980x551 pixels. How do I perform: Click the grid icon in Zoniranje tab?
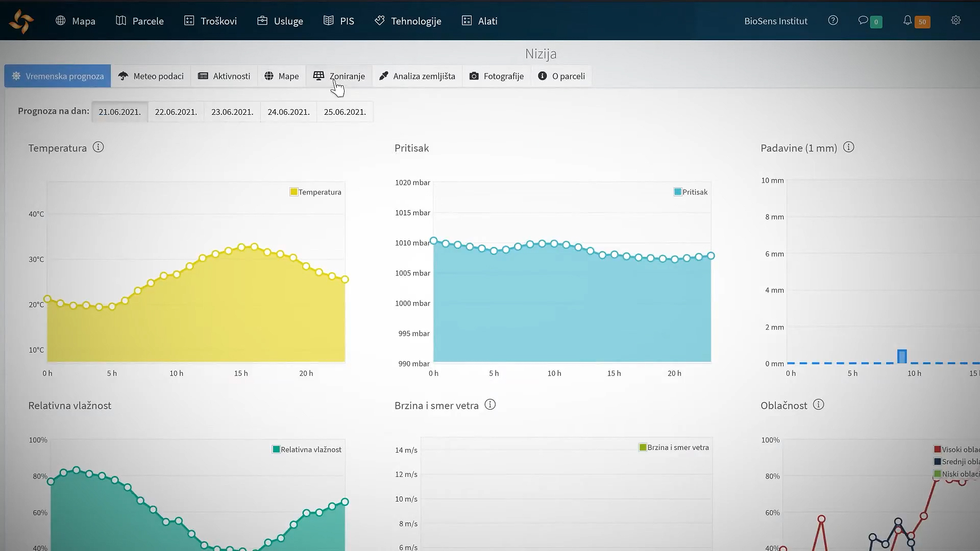[x=318, y=76]
